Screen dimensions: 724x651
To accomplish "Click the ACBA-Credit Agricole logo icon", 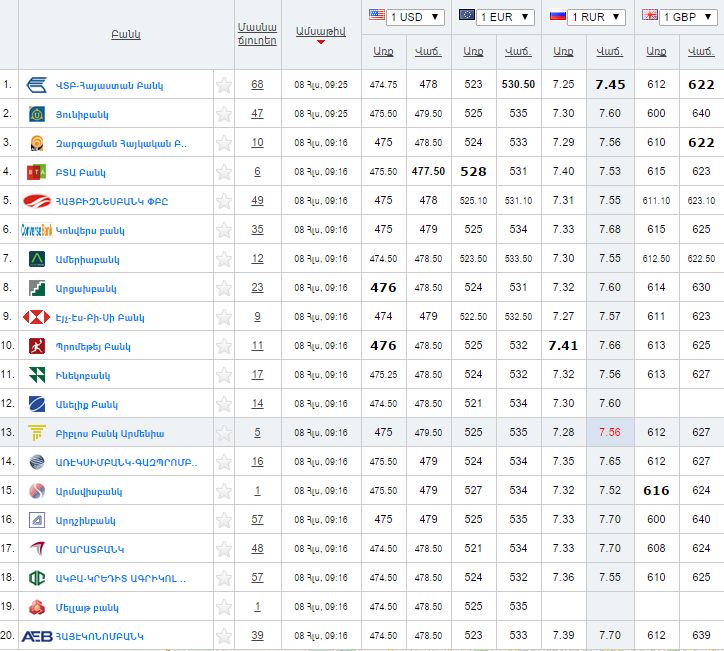I will (36, 578).
